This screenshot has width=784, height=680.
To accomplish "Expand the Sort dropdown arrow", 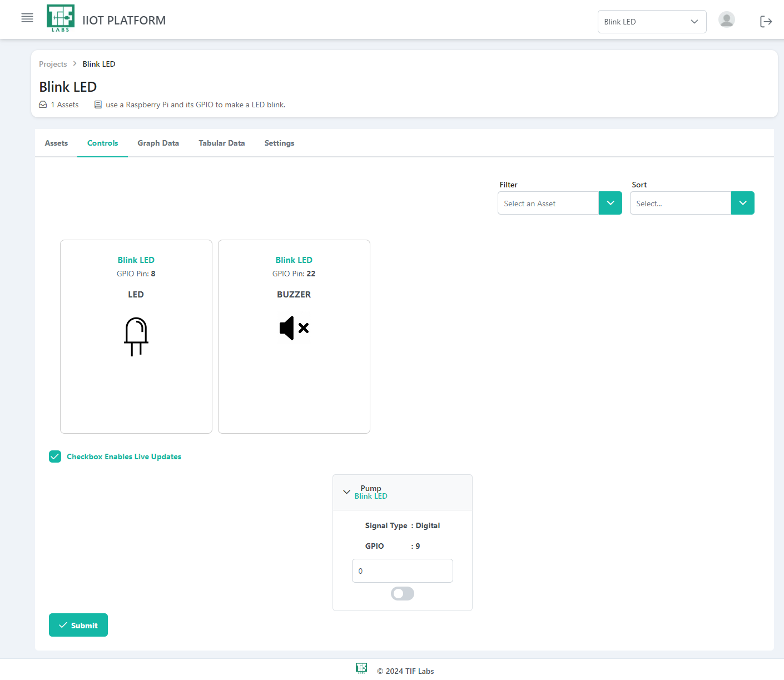I will (x=742, y=203).
